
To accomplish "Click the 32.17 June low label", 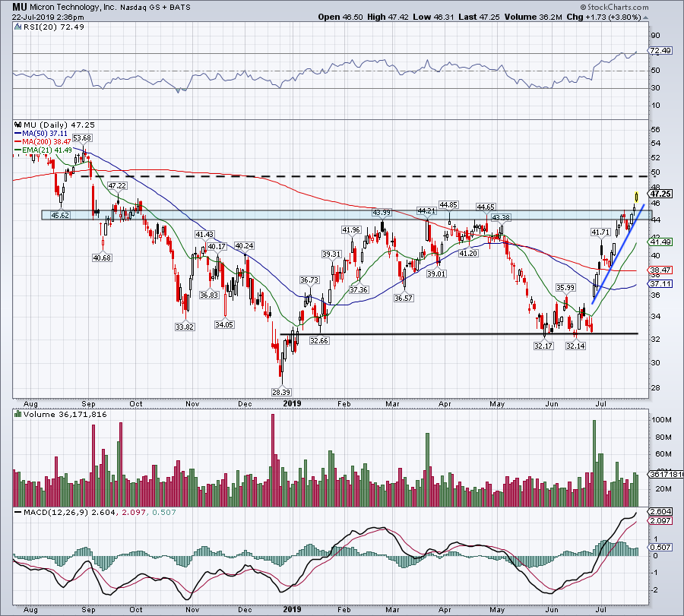I will tap(543, 346).
